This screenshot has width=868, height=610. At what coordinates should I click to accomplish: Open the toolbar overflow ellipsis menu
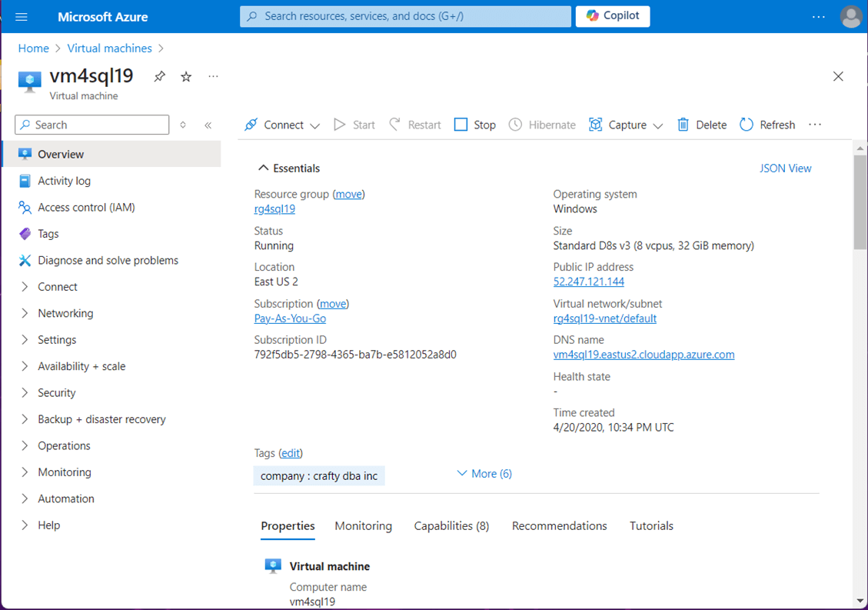point(815,125)
